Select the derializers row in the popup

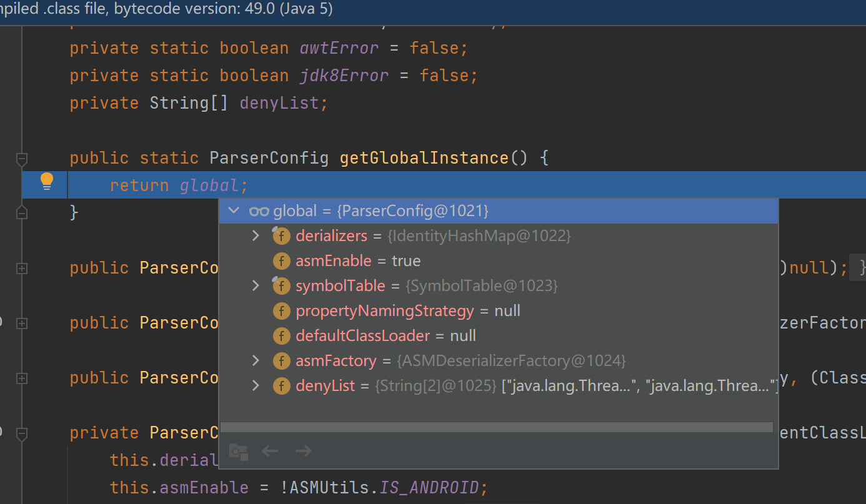click(x=499, y=236)
